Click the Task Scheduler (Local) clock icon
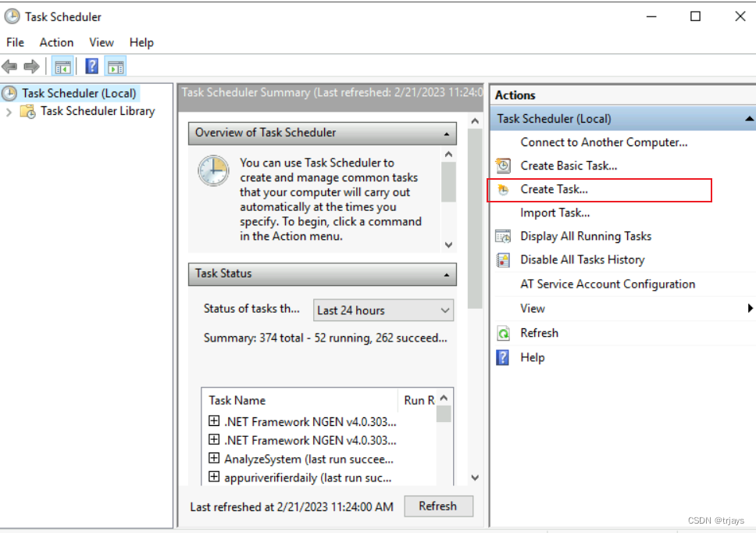The image size is (756, 533). click(9, 93)
